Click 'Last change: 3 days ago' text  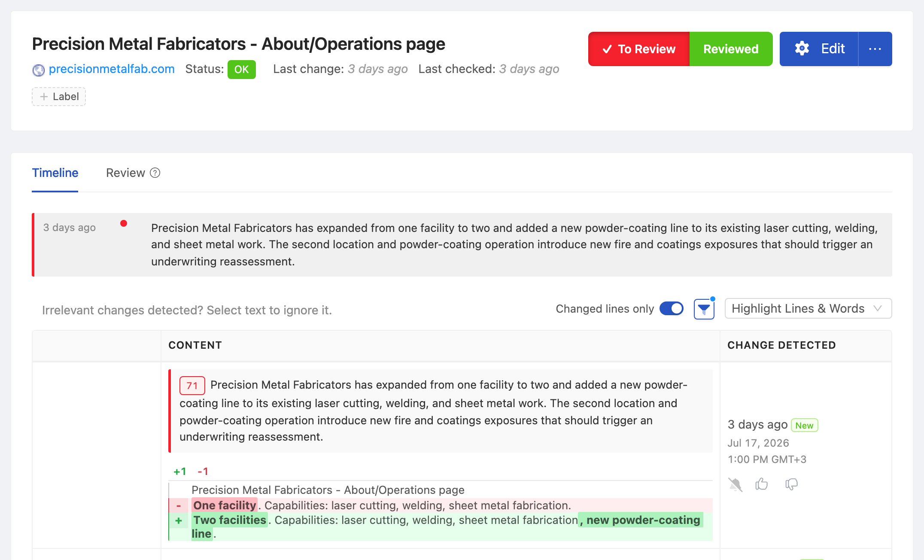tap(340, 69)
